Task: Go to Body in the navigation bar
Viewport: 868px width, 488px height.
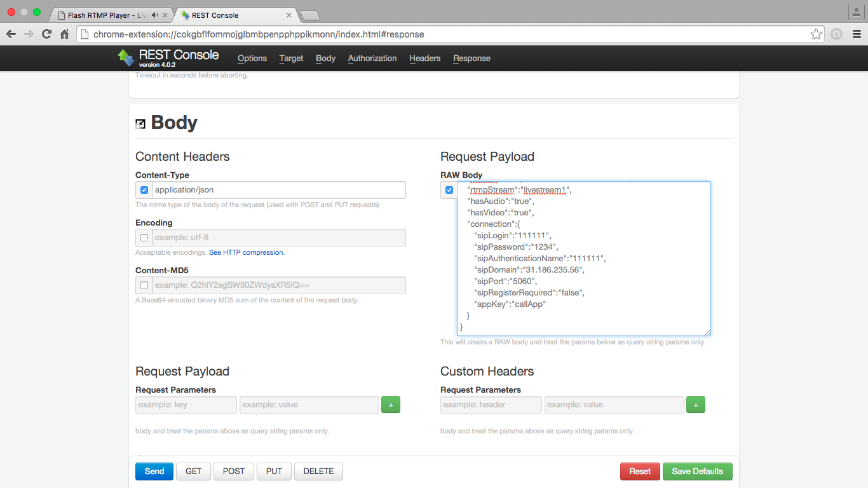Action: pos(326,58)
